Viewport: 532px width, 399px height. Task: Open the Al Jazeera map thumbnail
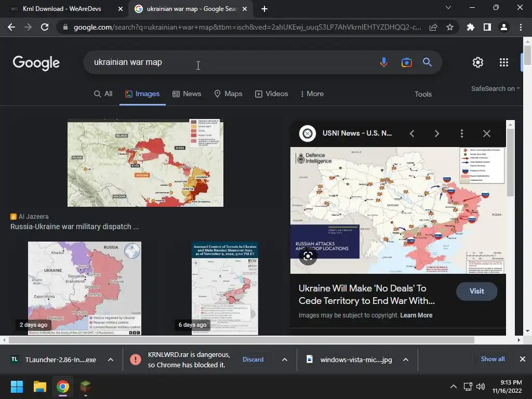pyautogui.click(x=145, y=163)
